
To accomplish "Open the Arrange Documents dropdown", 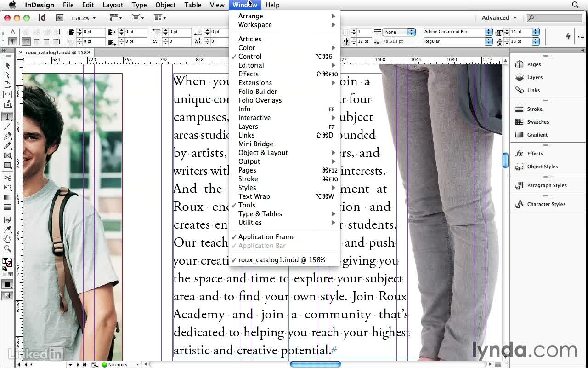I will (160, 18).
